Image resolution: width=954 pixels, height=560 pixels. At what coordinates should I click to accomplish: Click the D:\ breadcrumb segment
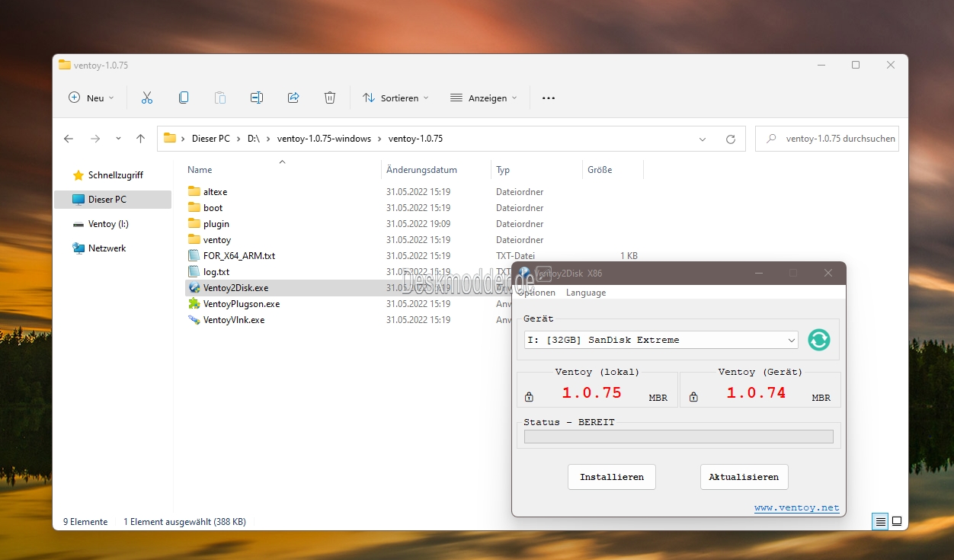pos(254,139)
